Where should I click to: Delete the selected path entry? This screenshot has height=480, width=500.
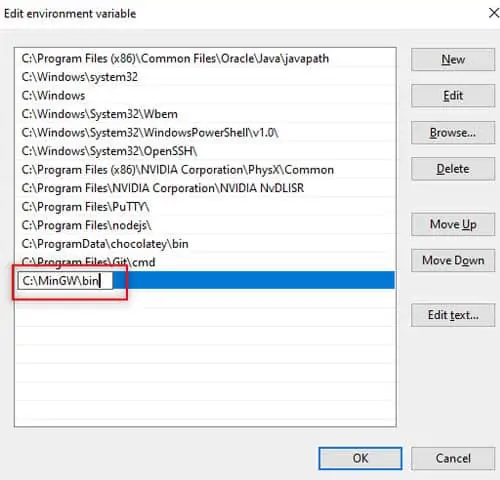tap(453, 169)
